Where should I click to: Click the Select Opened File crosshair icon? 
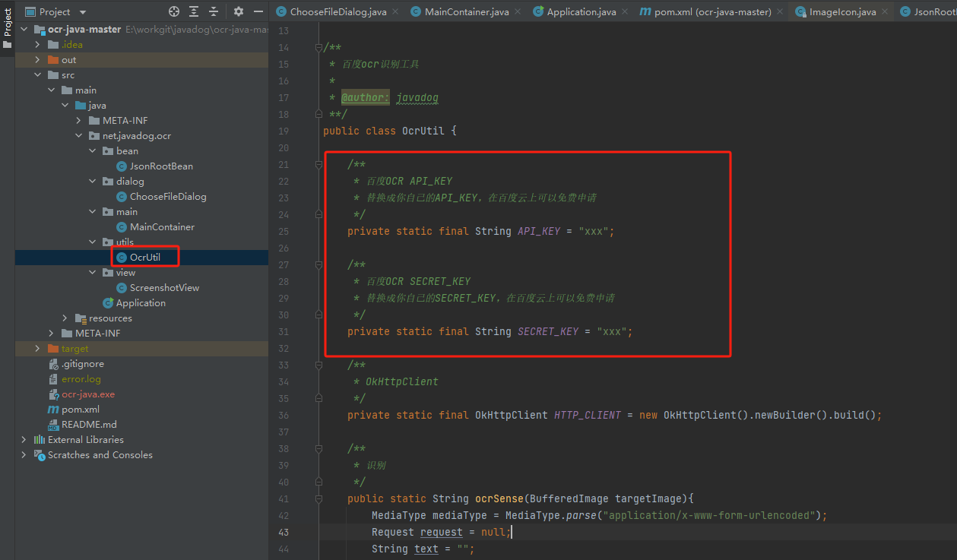pos(173,11)
